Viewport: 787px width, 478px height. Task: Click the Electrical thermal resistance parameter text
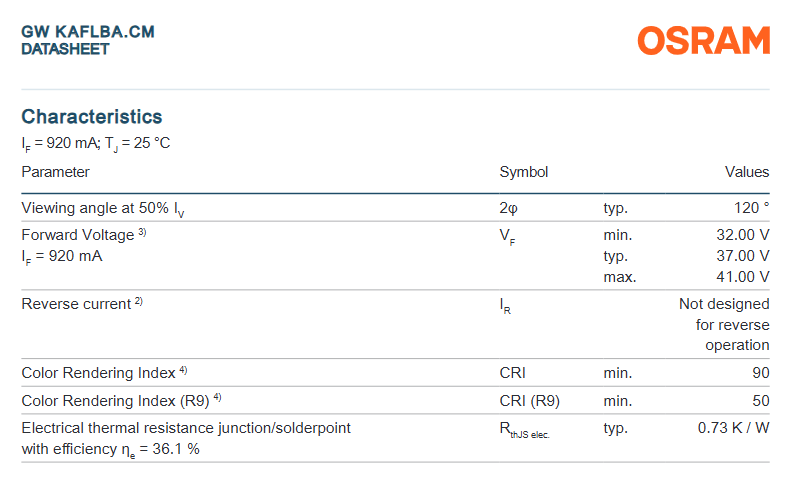pos(186,428)
